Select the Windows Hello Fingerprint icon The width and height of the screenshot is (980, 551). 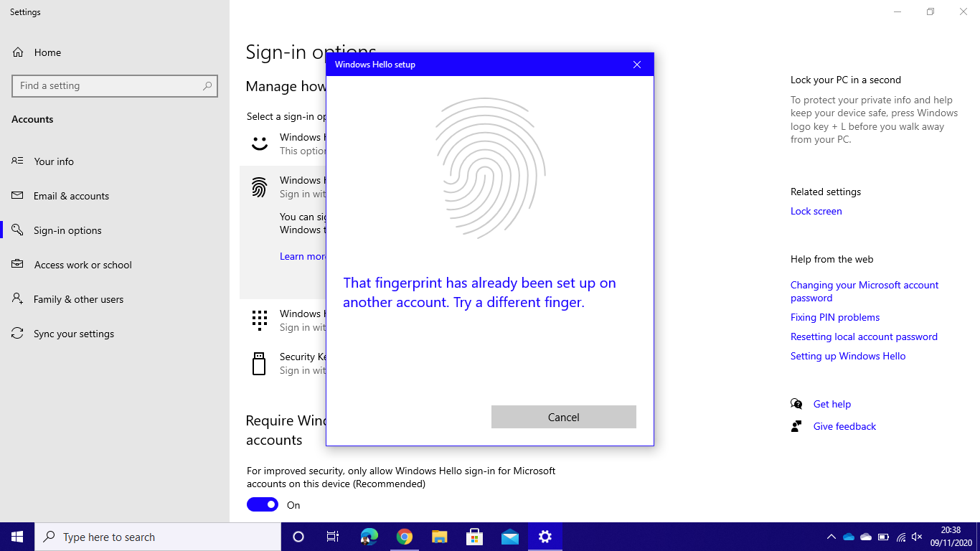(259, 187)
